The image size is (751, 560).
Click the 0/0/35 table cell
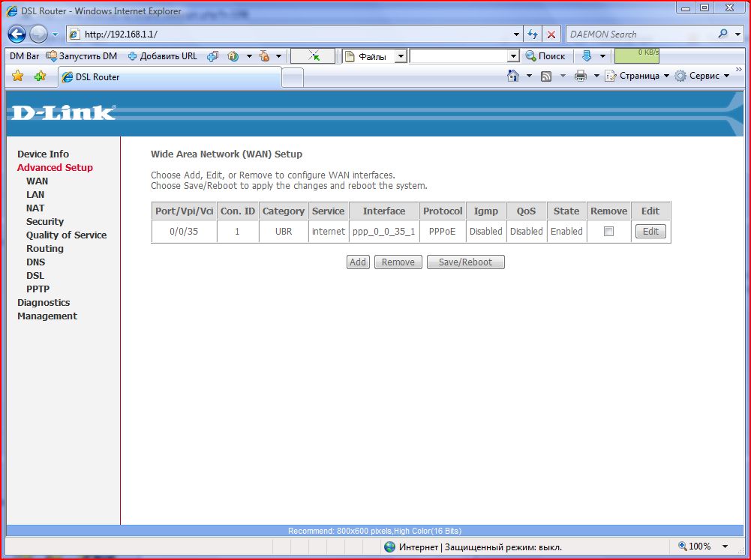pos(184,231)
